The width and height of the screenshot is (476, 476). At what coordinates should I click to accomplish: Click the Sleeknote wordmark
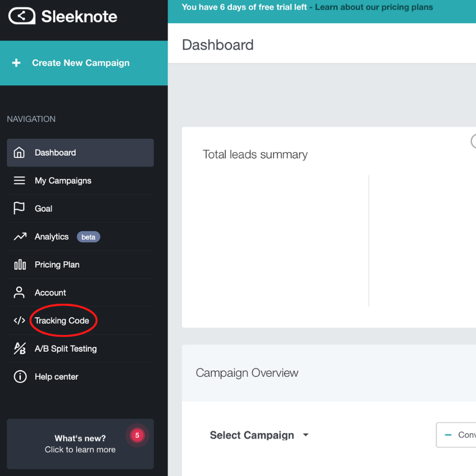tap(79, 16)
